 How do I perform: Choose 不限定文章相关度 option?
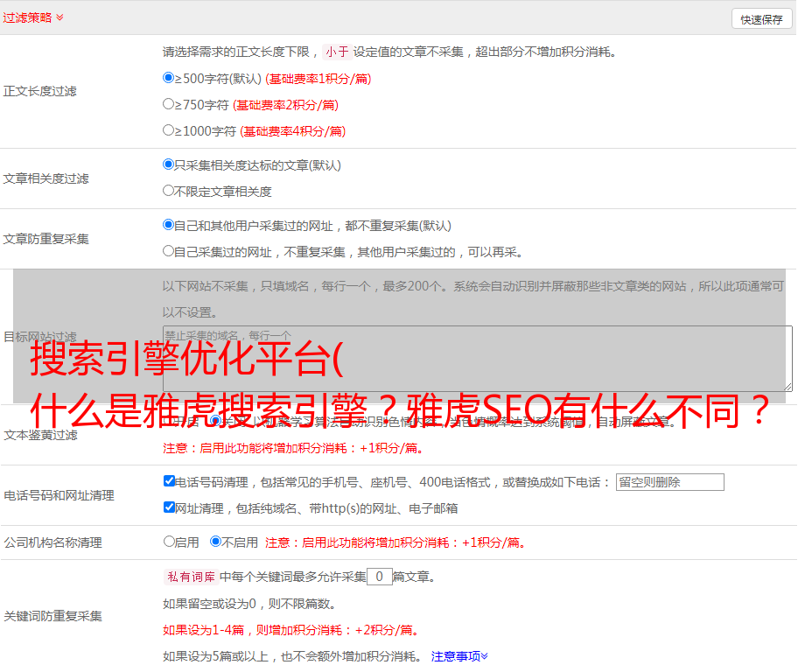tap(169, 191)
